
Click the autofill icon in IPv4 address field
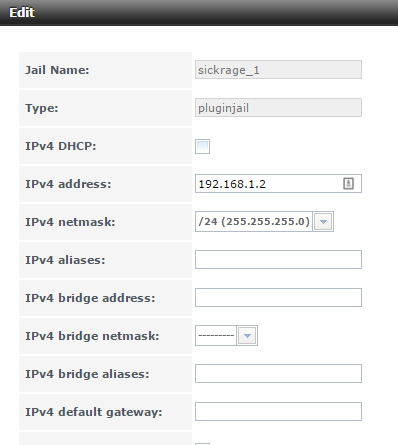coord(348,183)
